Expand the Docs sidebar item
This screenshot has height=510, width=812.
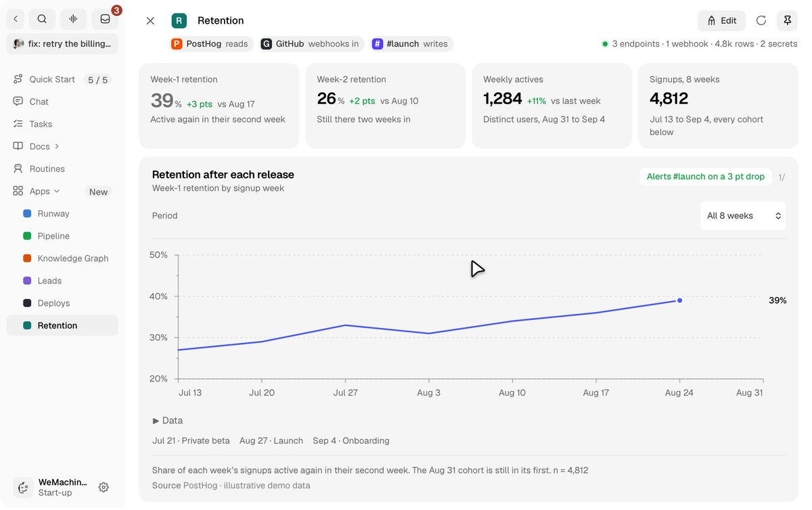coord(57,146)
